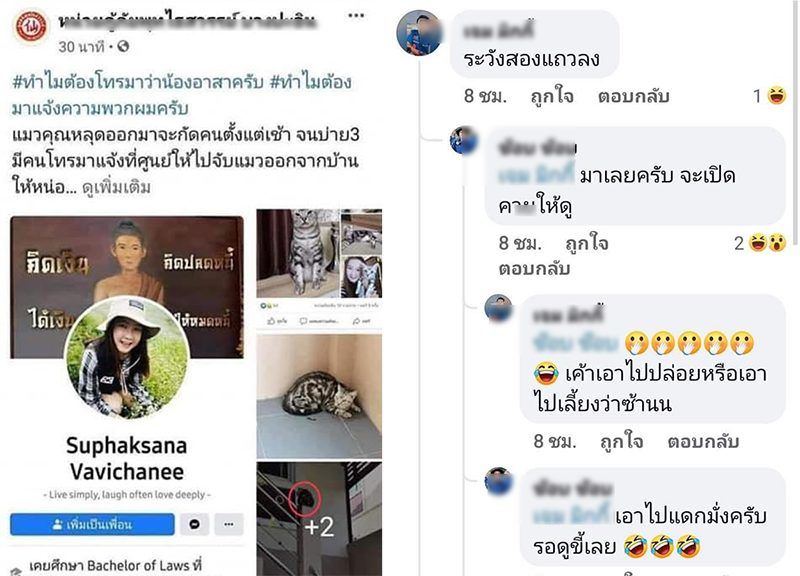Click first commenter's profile avatar
Screen dimensions: 800x576
click(419, 33)
